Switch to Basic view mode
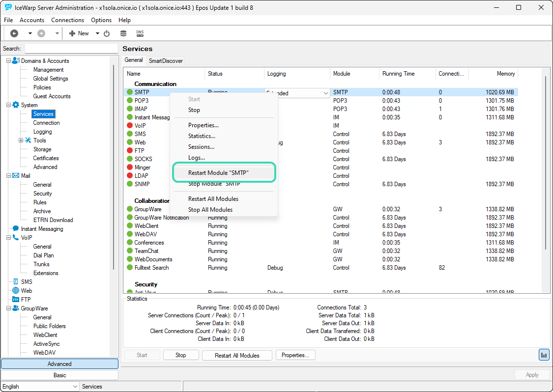Screen dimensions: 553x392 [x=59, y=375]
